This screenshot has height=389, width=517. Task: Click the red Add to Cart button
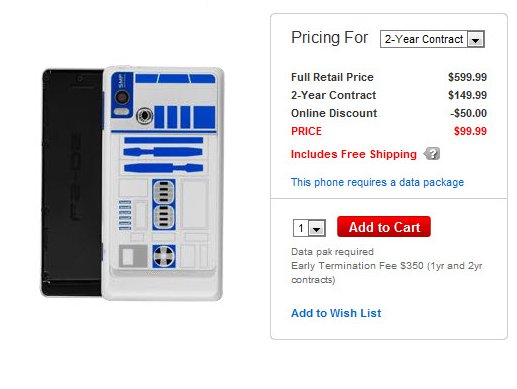[384, 227]
